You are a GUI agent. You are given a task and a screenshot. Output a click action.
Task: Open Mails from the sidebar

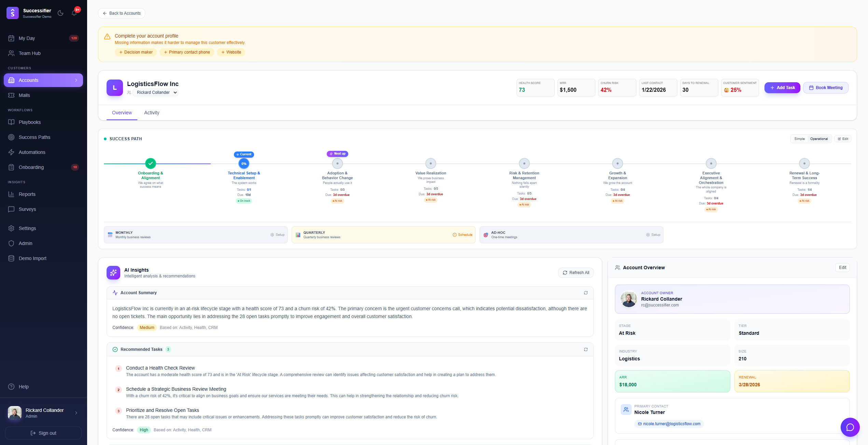[24, 95]
